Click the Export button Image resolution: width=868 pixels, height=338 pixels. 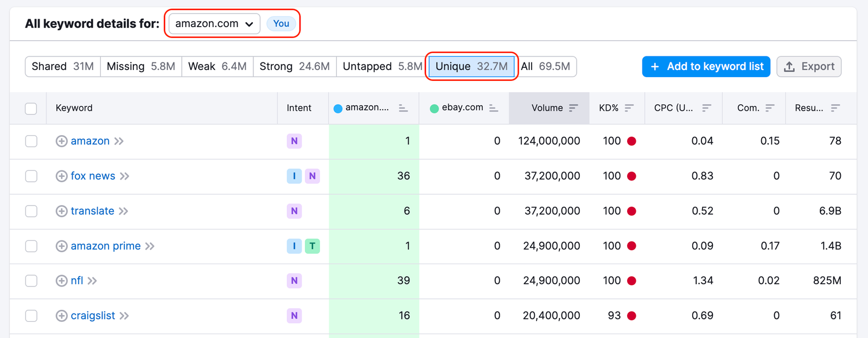tap(809, 67)
